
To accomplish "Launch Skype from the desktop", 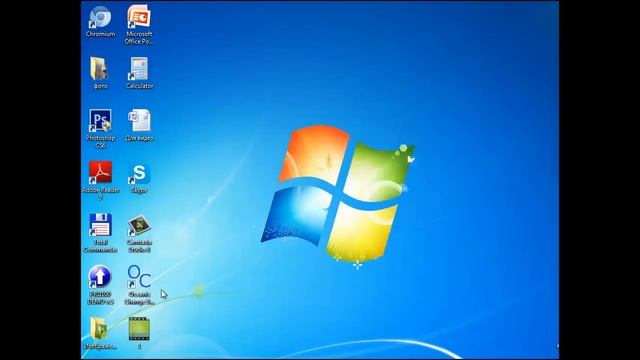I will (139, 173).
